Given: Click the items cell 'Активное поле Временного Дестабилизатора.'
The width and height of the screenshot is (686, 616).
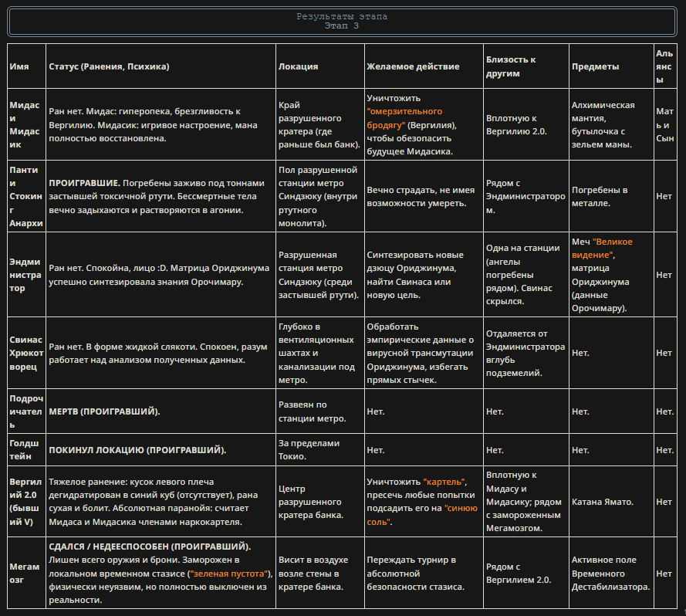Looking at the screenshot, I should point(612,573).
